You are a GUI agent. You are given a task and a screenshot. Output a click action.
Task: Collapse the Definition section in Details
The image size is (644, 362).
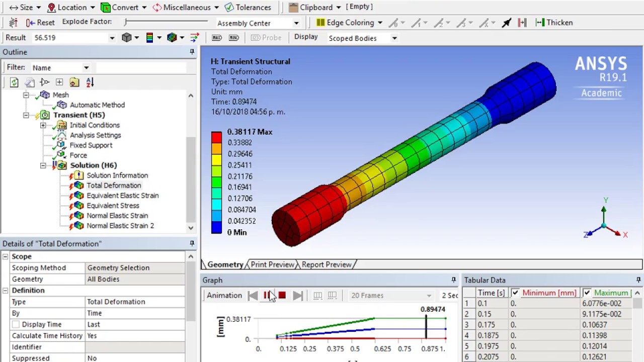click(6, 291)
